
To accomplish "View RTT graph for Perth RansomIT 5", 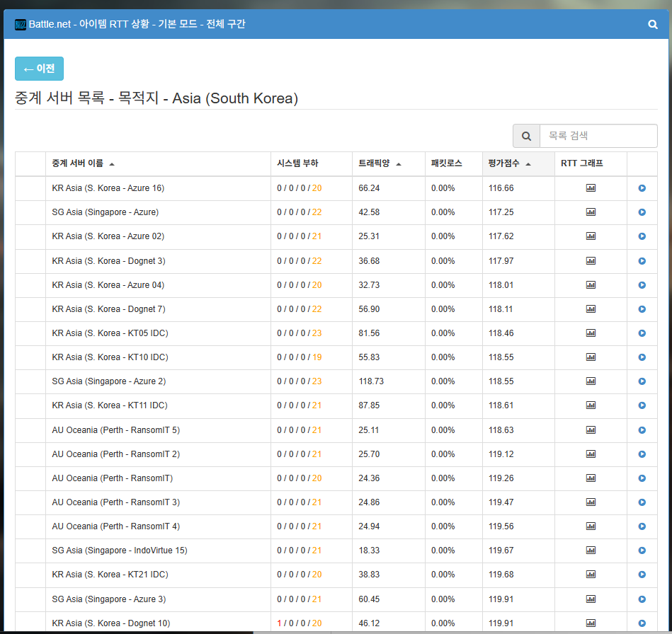I will click(x=591, y=430).
